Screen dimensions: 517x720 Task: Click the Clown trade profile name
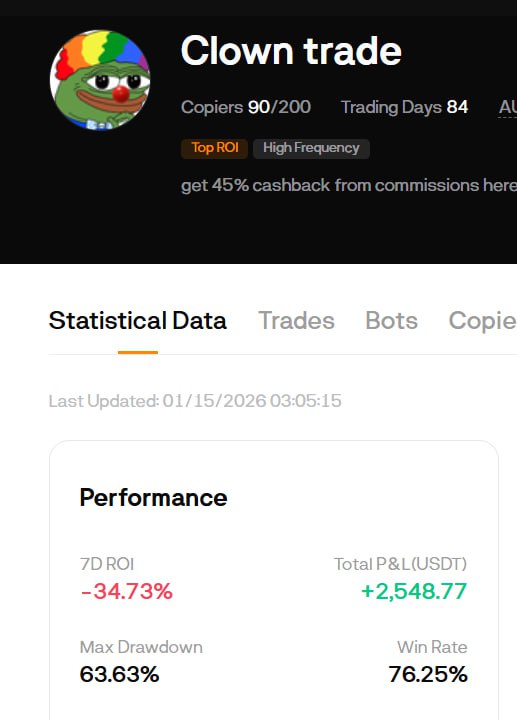[x=291, y=51]
